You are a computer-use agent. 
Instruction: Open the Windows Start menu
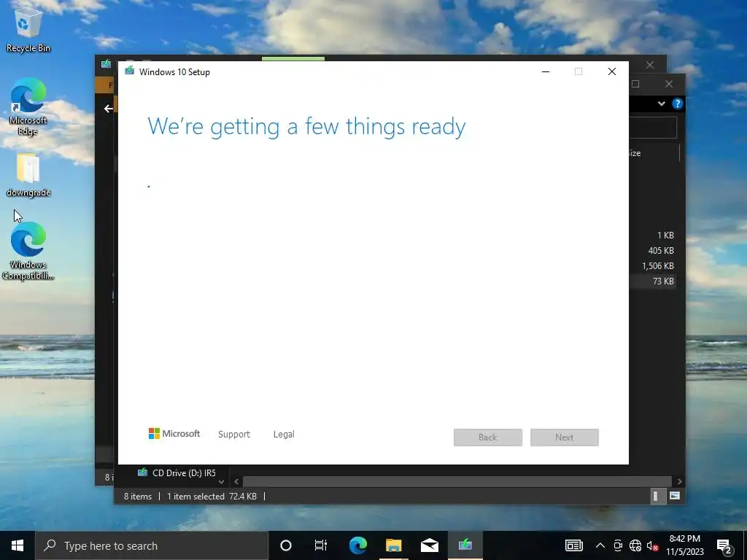tap(18, 545)
